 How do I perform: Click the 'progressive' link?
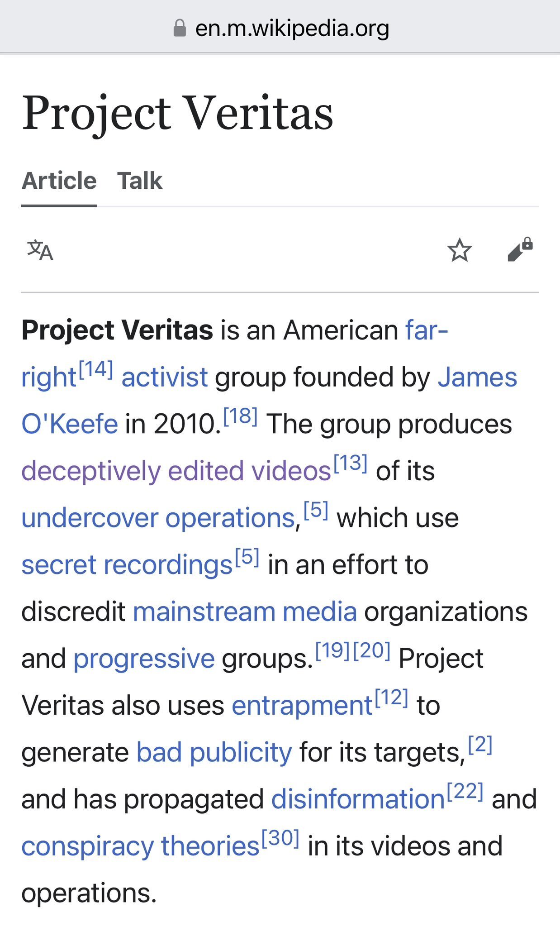144,659
